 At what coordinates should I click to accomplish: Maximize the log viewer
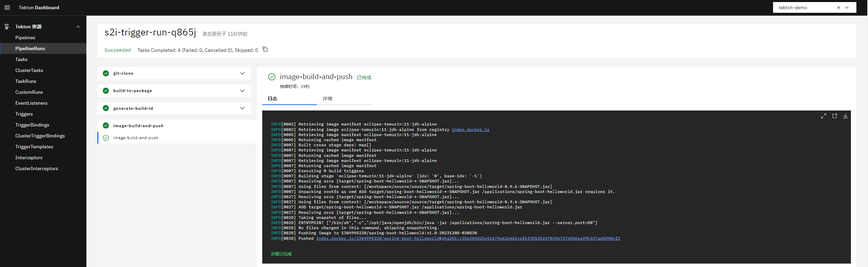824,116
